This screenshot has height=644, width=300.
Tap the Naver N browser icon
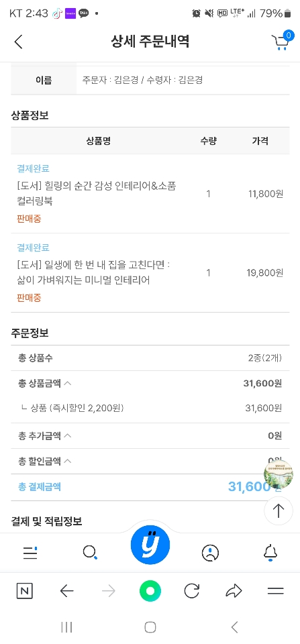click(x=25, y=592)
